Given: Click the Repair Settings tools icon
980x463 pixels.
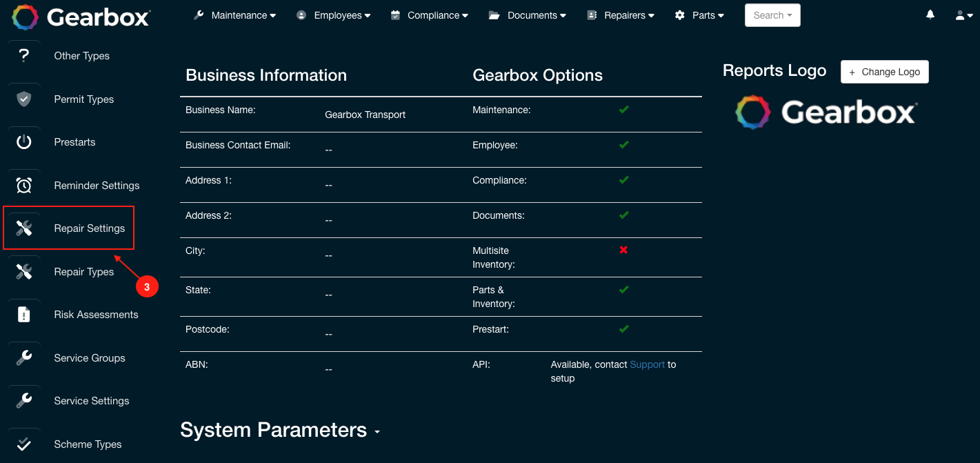Looking at the screenshot, I should point(24,228).
